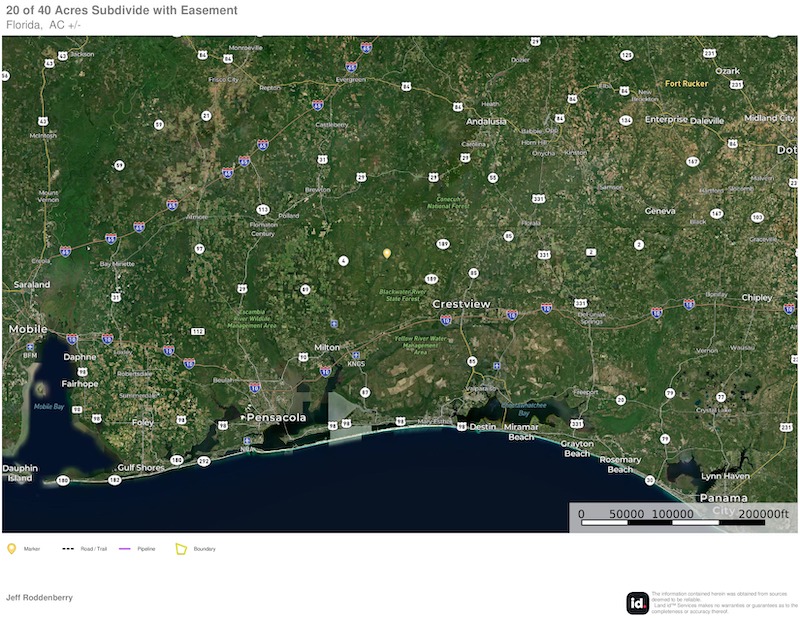Click the purple Pipeline legend line

[x=125, y=548]
